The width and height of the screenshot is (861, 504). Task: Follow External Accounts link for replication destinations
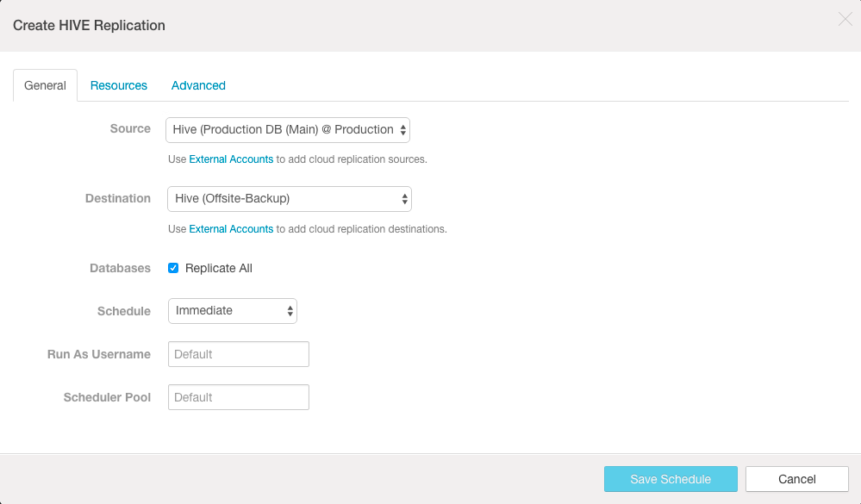click(x=231, y=229)
